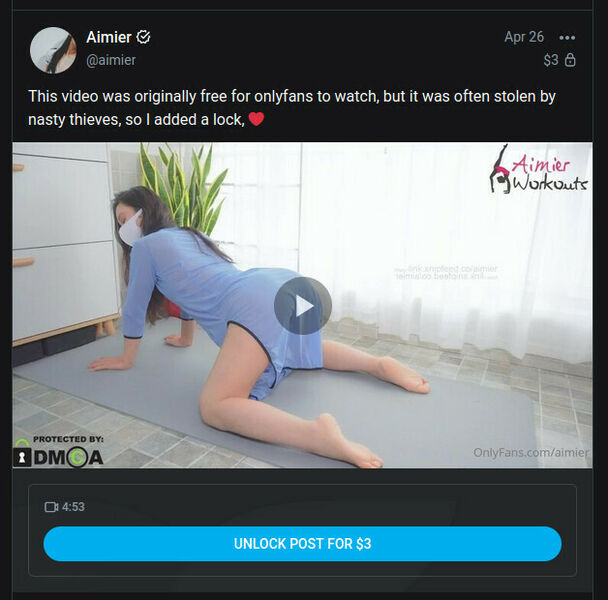Open the three-dot post options menu
Screen dimensions: 608x600
(x=567, y=38)
